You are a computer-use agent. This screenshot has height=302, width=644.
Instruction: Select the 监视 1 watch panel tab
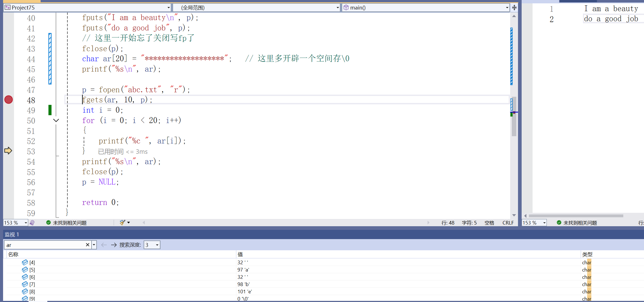[12, 234]
